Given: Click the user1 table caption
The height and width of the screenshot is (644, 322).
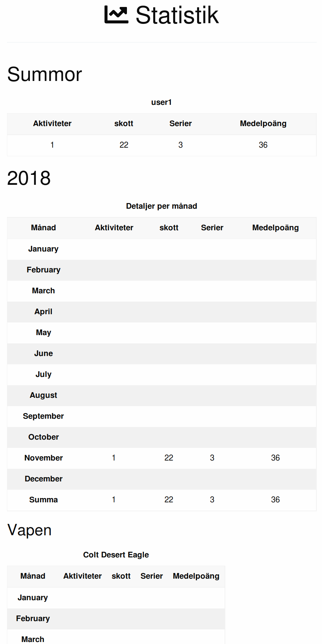Looking at the screenshot, I should click(161, 102).
